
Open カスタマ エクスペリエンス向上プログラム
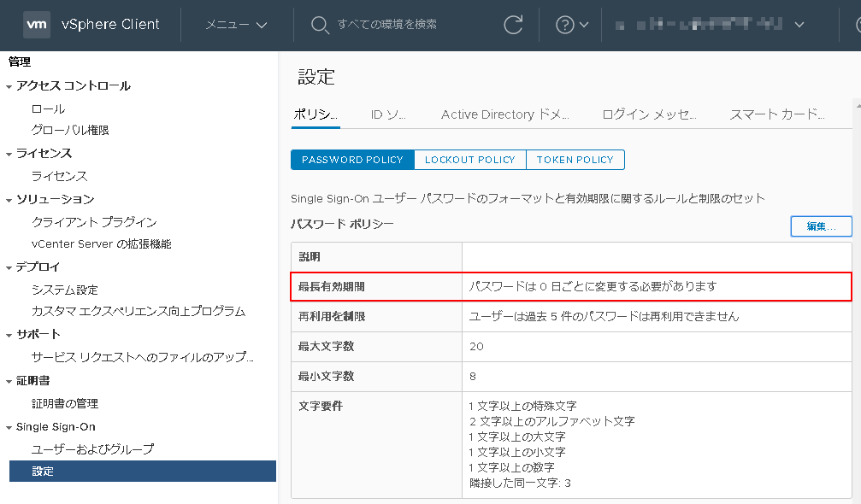point(139,311)
